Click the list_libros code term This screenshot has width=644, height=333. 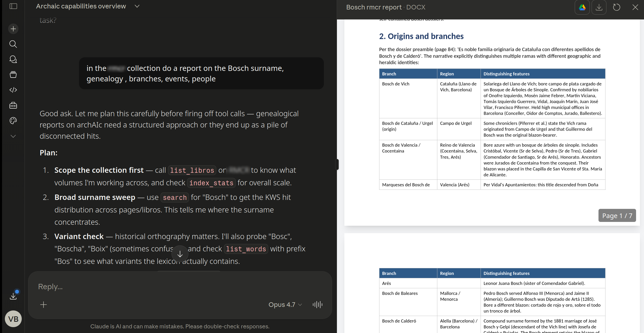192,170
